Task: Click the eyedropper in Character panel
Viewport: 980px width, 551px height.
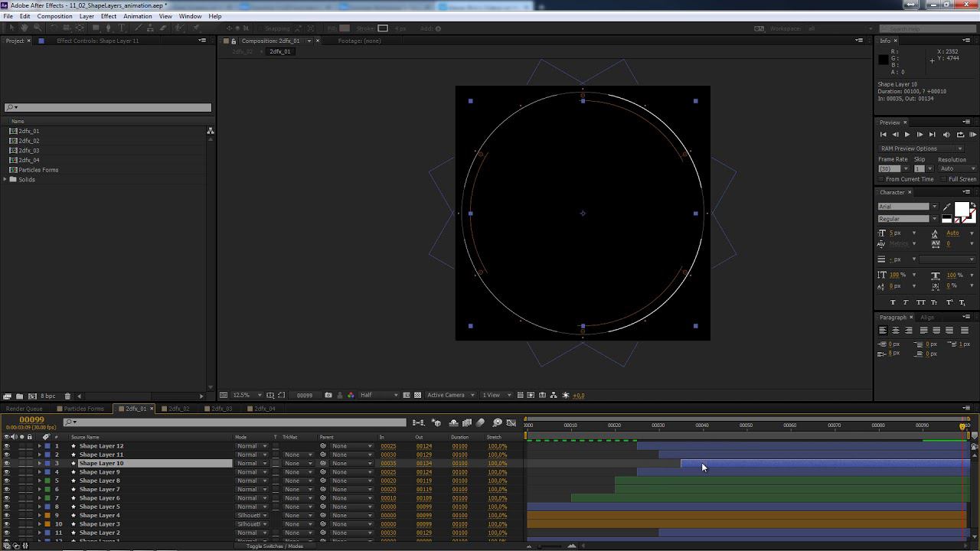Action: (947, 207)
